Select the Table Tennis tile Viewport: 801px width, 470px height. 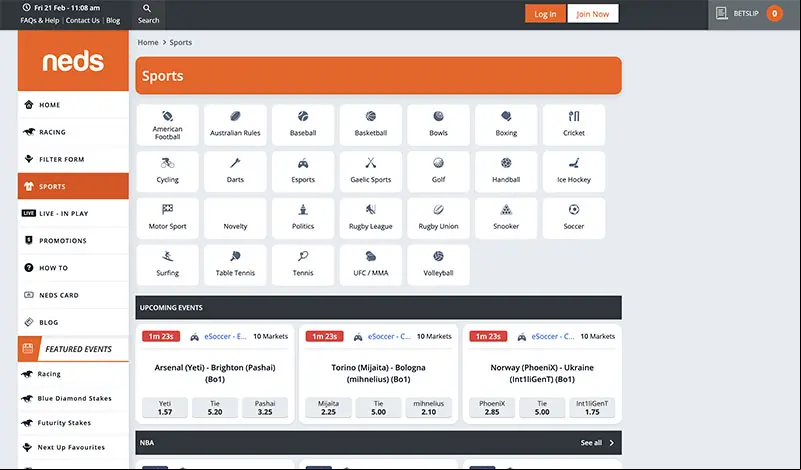(235, 265)
